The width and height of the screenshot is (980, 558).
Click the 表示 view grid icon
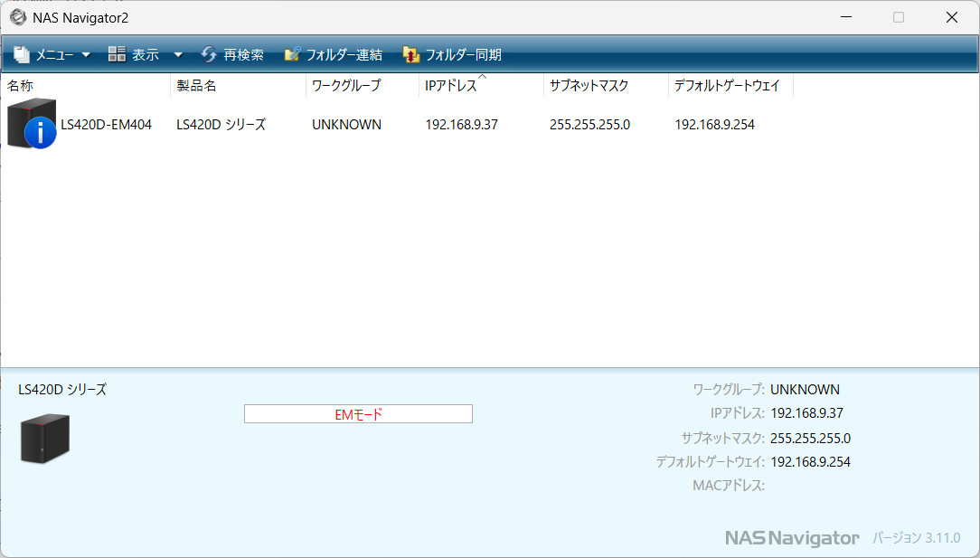pyautogui.click(x=117, y=53)
